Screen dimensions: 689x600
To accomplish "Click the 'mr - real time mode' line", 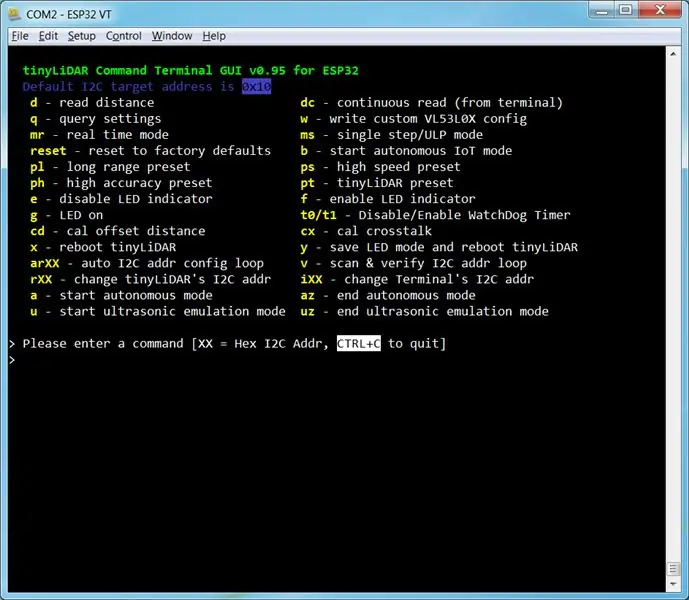I will click(x=99, y=135).
